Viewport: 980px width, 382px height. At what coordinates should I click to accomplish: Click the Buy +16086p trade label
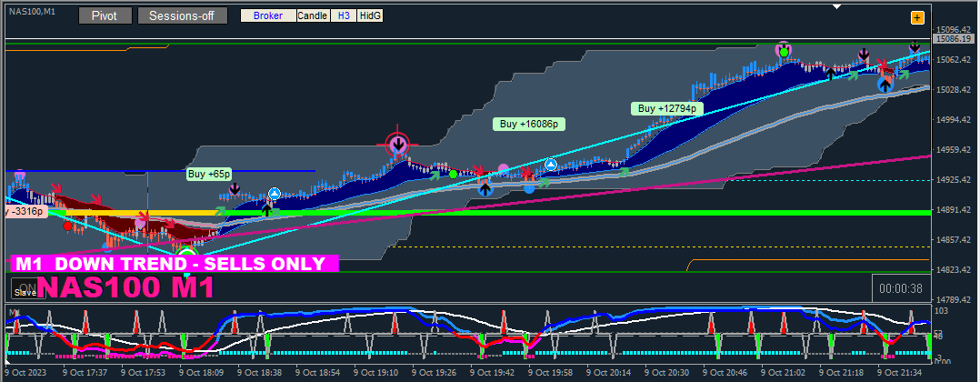point(528,124)
